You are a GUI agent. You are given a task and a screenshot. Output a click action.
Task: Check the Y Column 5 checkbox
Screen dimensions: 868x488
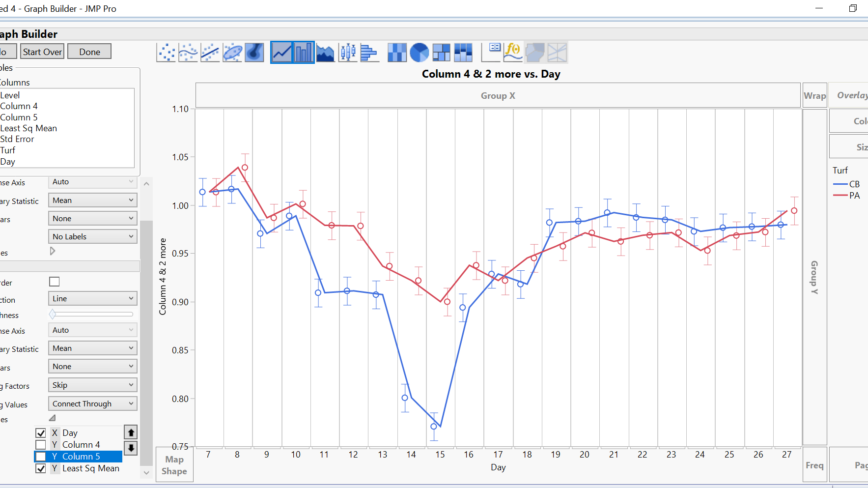click(x=41, y=457)
